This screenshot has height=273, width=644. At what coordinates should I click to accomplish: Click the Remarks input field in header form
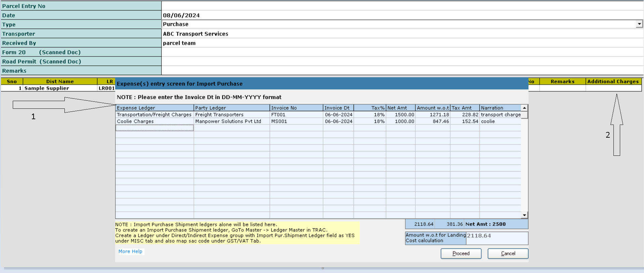pyautogui.click(x=402, y=71)
